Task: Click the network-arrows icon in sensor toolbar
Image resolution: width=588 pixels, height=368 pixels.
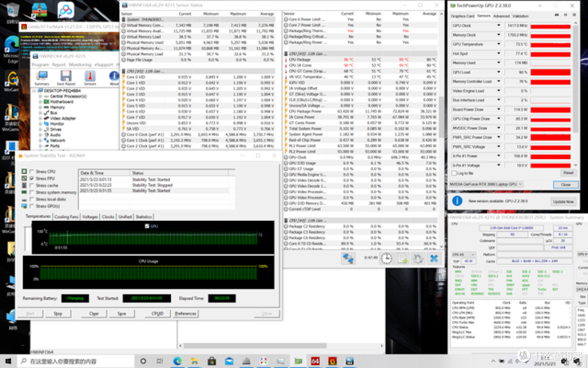Action: pos(348,259)
